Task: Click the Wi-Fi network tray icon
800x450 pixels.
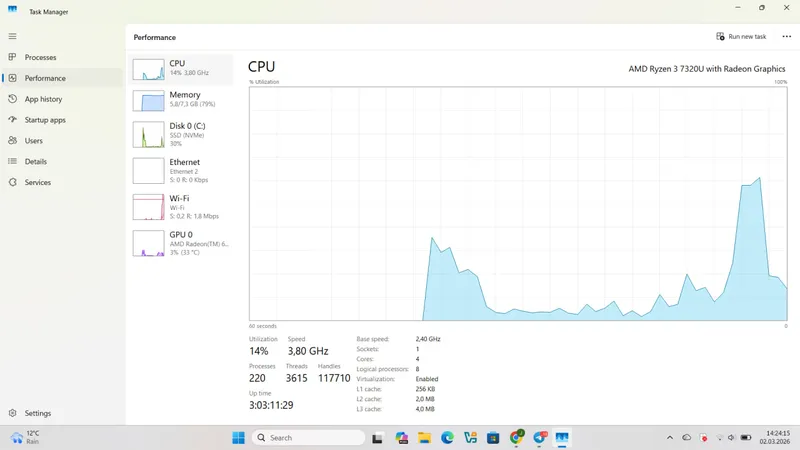Action: point(719,438)
